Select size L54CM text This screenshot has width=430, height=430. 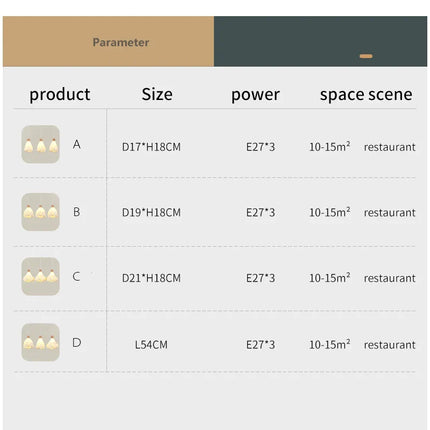151,345
